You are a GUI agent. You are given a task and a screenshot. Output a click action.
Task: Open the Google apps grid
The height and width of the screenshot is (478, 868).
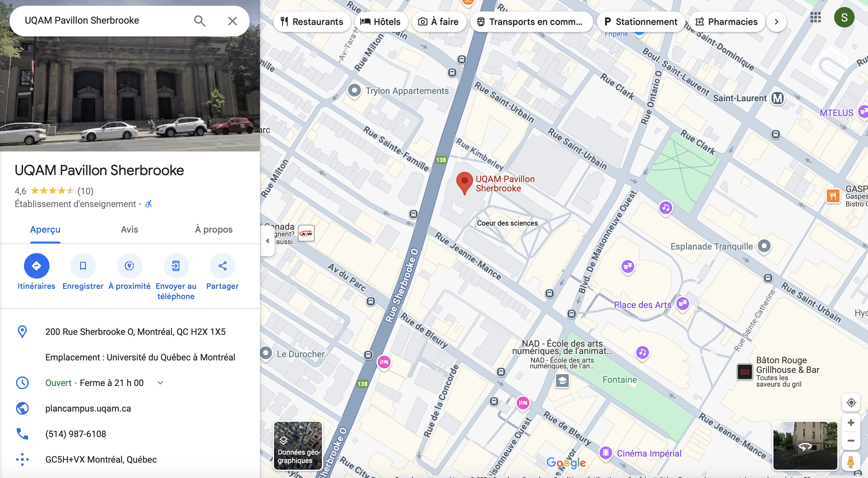(815, 17)
